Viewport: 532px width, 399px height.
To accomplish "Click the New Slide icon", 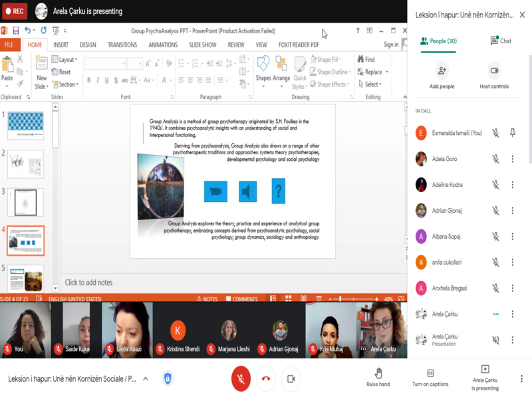I will pos(41,63).
